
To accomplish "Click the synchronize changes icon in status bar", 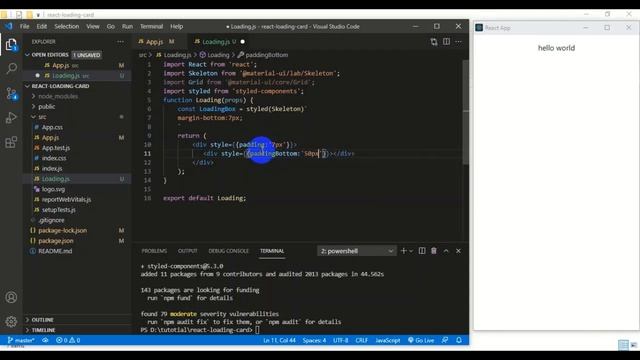I will coord(45,340).
